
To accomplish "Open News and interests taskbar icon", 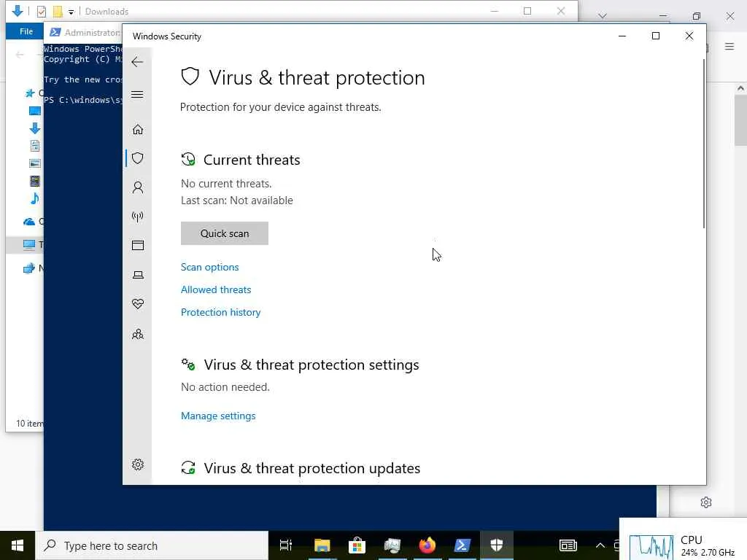I will [x=568, y=545].
